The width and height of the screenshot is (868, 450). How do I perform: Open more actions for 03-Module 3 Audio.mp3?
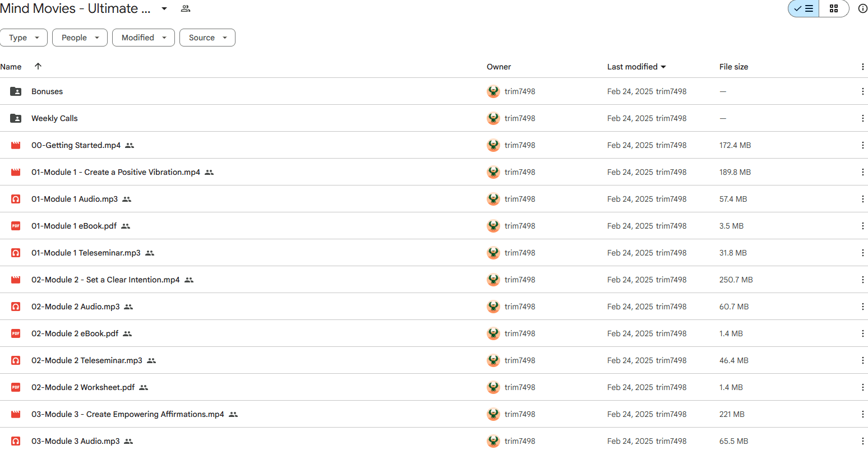[862, 441]
